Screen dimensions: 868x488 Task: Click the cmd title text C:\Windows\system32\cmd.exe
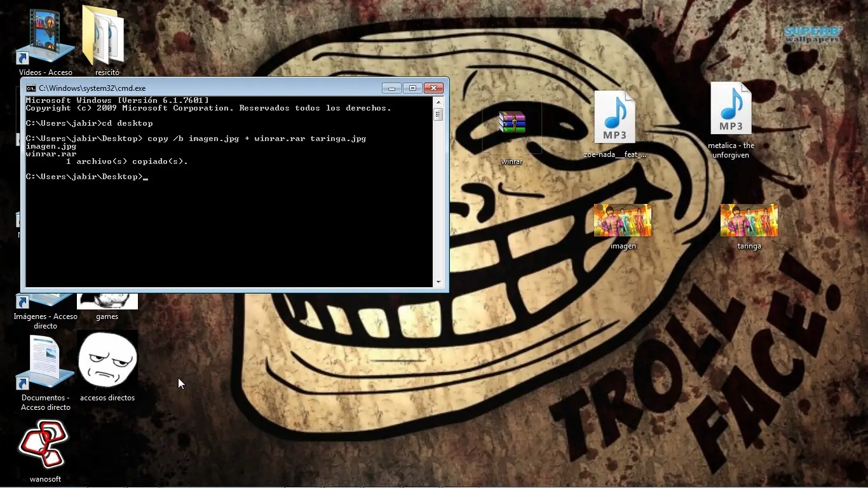point(92,88)
